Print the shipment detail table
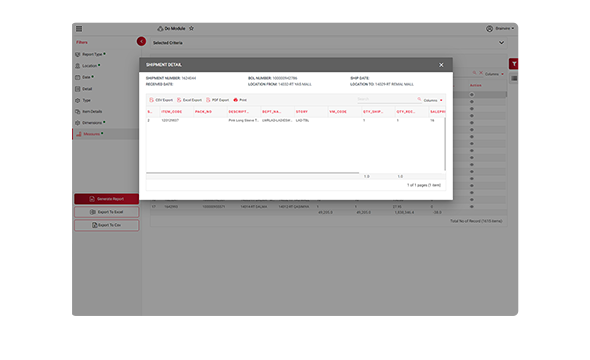This screenshot has width=590, height=360. coord(240,100)
